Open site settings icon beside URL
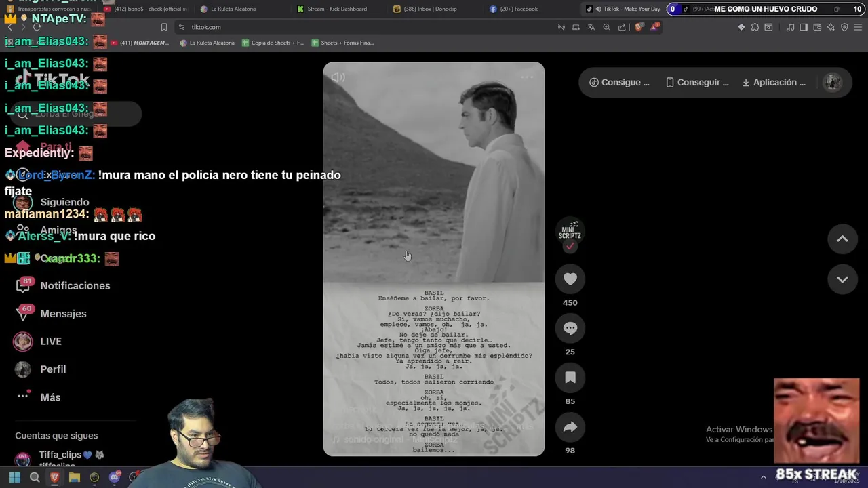868x488 pixels. (x=181, y=27)
